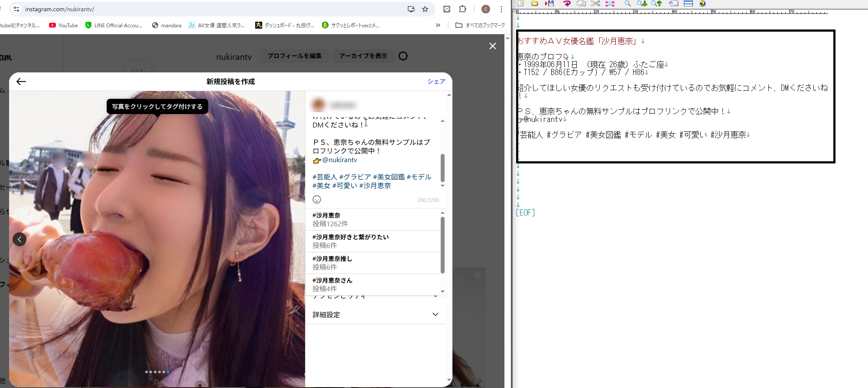
Task: Click the magnifier search icon in the editor toolbar
Action: (627, 3)
